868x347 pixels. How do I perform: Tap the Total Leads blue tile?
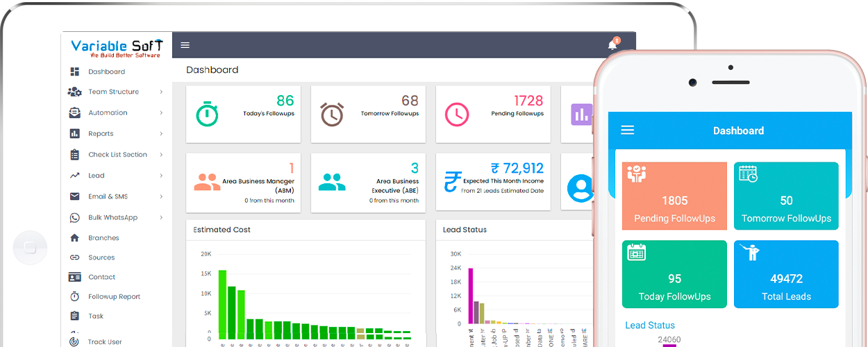(x=786, y=274)
